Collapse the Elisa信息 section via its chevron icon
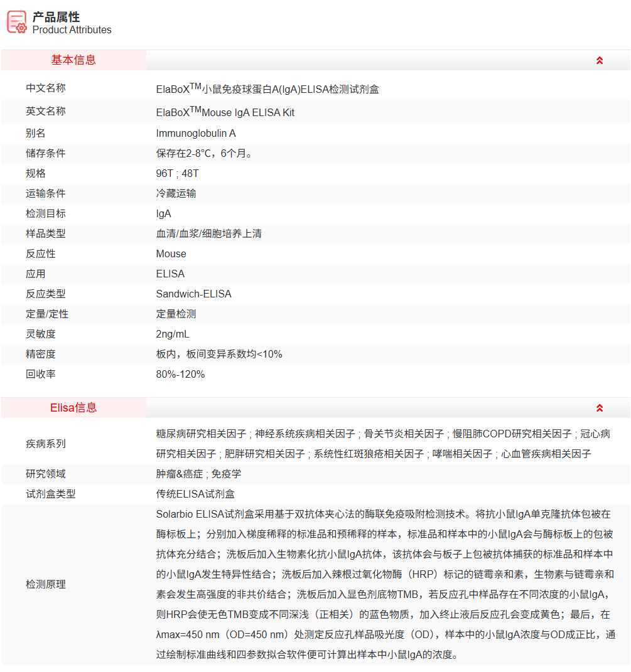This screenshot has width=631, height=672. point(600,407)
